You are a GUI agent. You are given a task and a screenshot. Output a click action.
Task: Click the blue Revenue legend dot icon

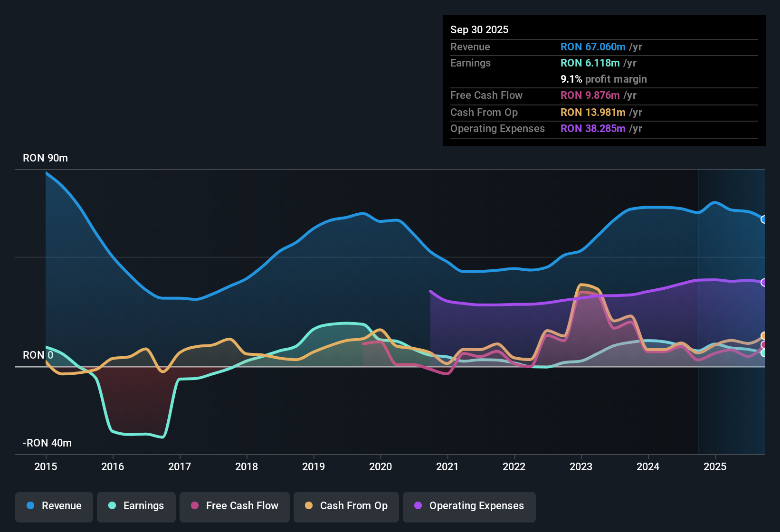click(x=29, y=506)
